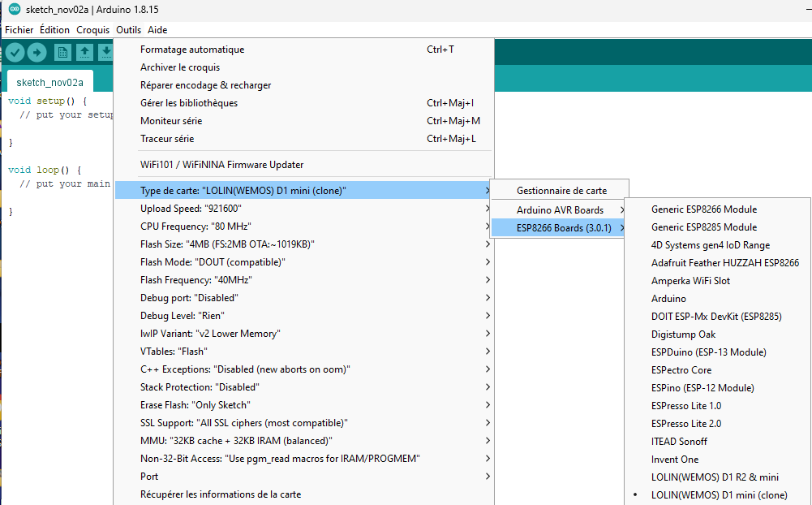812x505 pixels.
Task: Click Réparer encodage & recharger
Action: pos(303,85)
